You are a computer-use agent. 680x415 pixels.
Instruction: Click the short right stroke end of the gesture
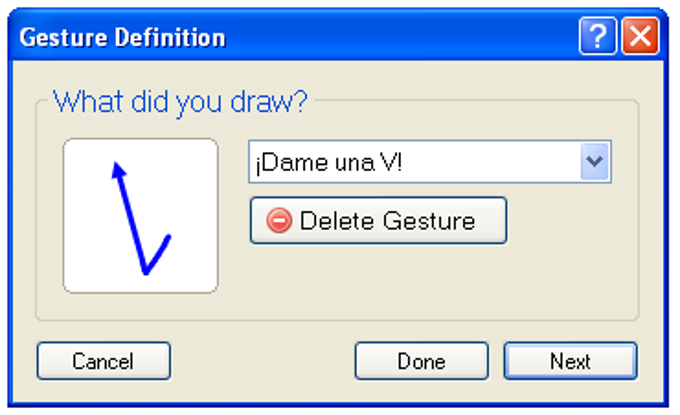tap(168, 237)
